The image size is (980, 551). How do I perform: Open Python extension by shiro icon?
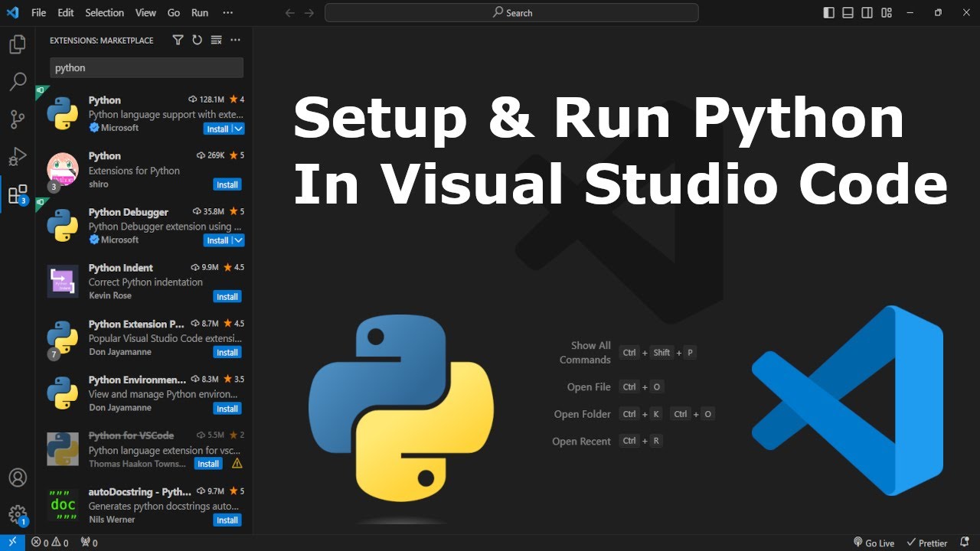click(62, 169)
